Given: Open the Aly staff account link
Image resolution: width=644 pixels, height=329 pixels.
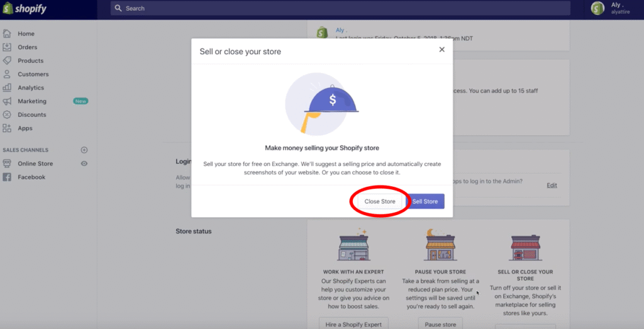Looking at the screenshot, I should [x=341, y=30].
